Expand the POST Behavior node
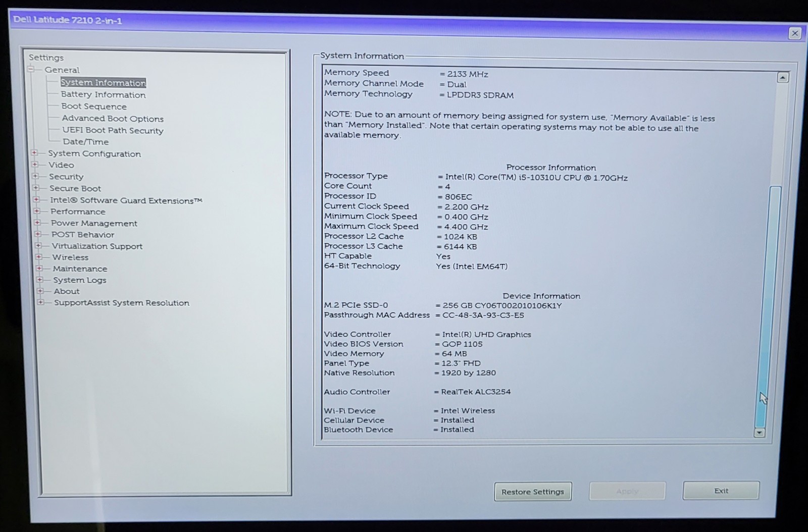Image resolution: width=808 pixels, height=532 pixels. [38, 234]
